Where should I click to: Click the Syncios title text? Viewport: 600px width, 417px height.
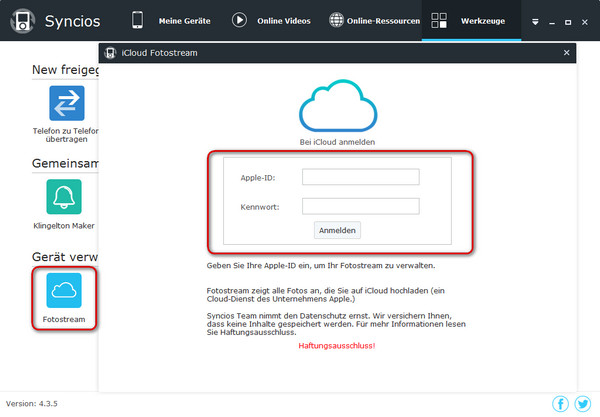(x=72, y=21)
